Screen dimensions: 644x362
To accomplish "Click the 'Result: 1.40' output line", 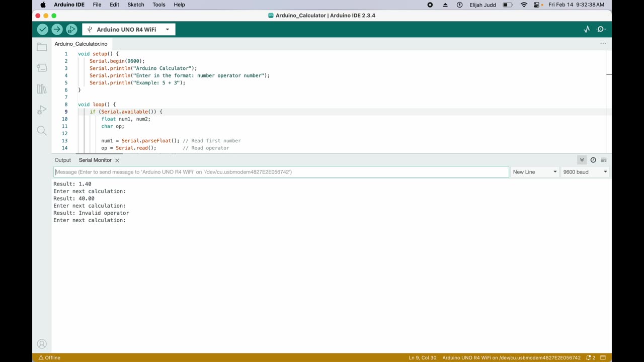I will [x=72, y=184].
